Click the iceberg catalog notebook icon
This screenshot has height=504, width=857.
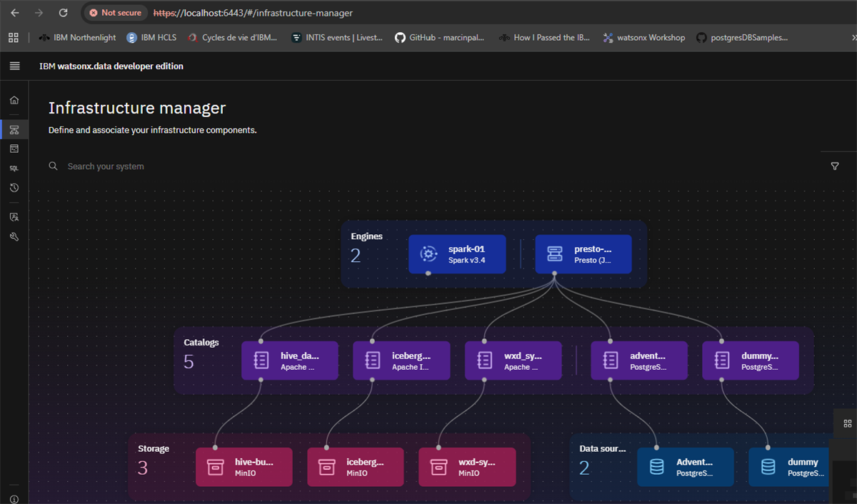tap(372, 360)
